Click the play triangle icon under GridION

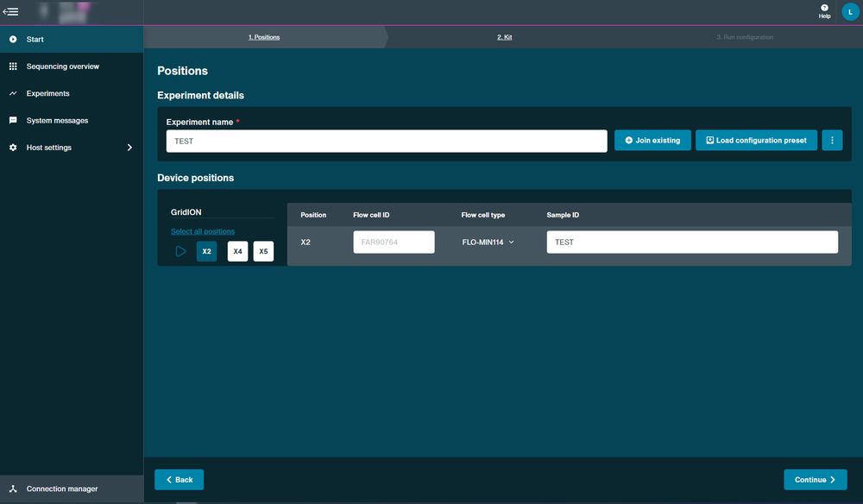[180, 251]
